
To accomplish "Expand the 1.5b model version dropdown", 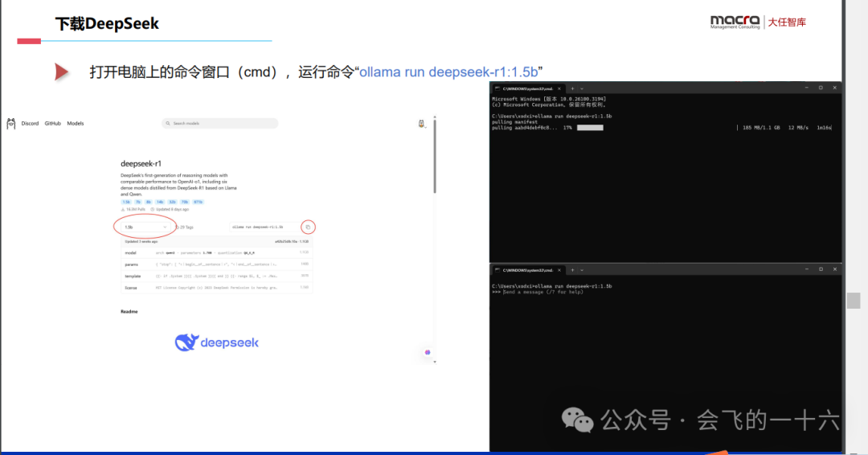I will [145, 227].
